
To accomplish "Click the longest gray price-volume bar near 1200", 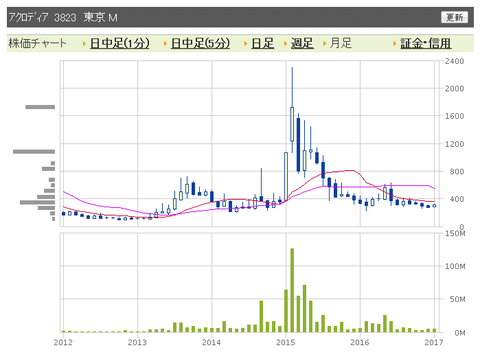I will [34, 152].
